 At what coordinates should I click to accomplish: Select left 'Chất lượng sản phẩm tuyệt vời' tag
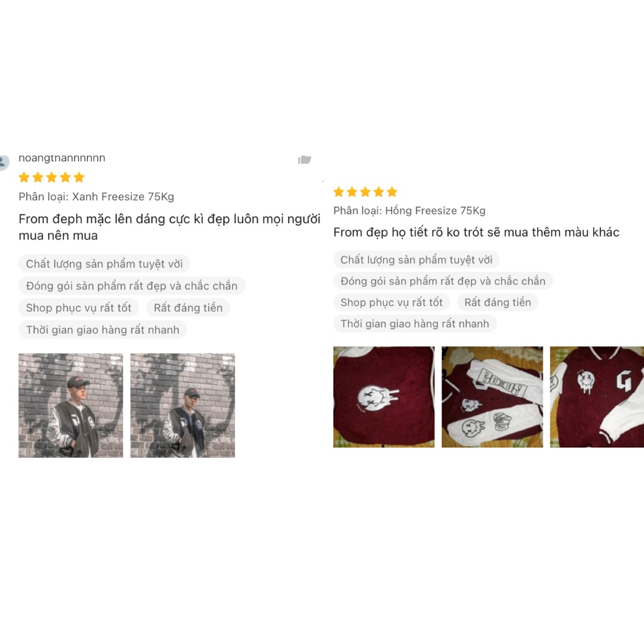104,264
